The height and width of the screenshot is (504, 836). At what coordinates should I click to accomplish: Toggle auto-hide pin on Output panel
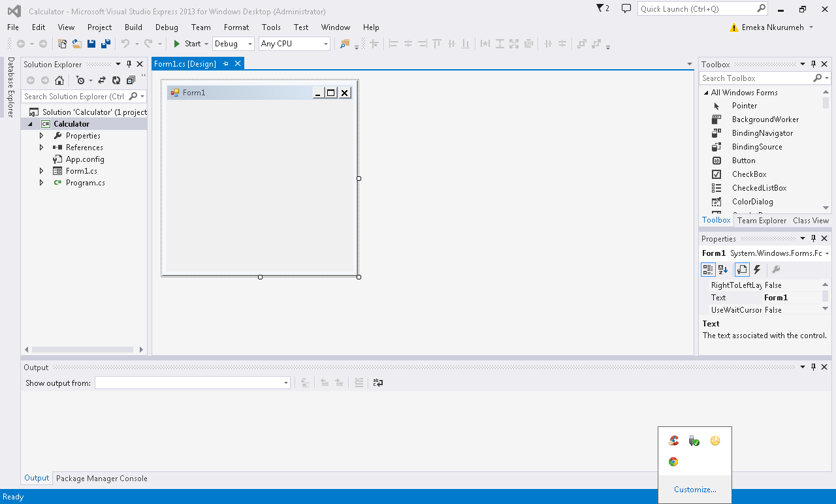click(x=814, y=367)
